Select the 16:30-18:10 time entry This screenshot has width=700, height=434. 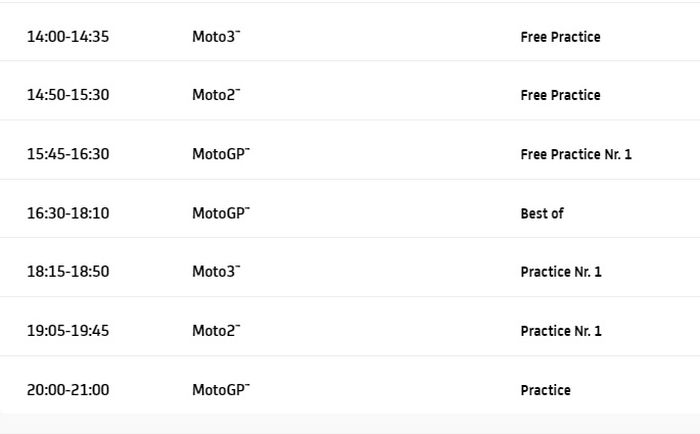pyautogui.click(x=68, y=213)
